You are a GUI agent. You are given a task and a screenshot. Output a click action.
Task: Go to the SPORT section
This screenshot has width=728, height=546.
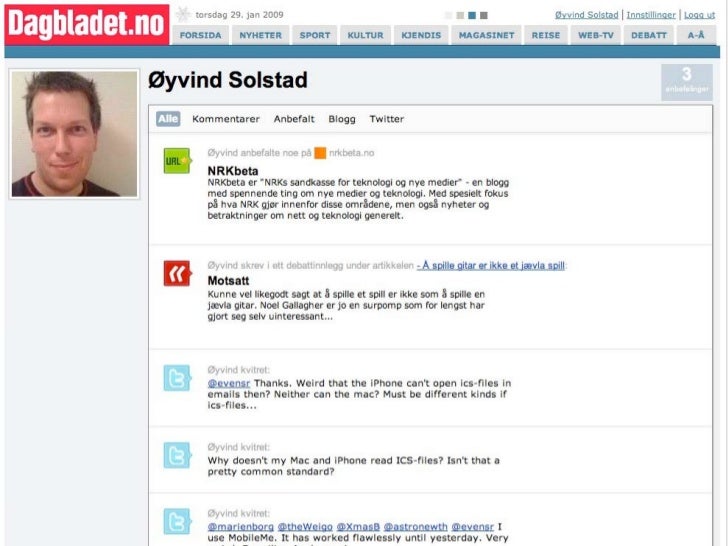pos(315,35)
